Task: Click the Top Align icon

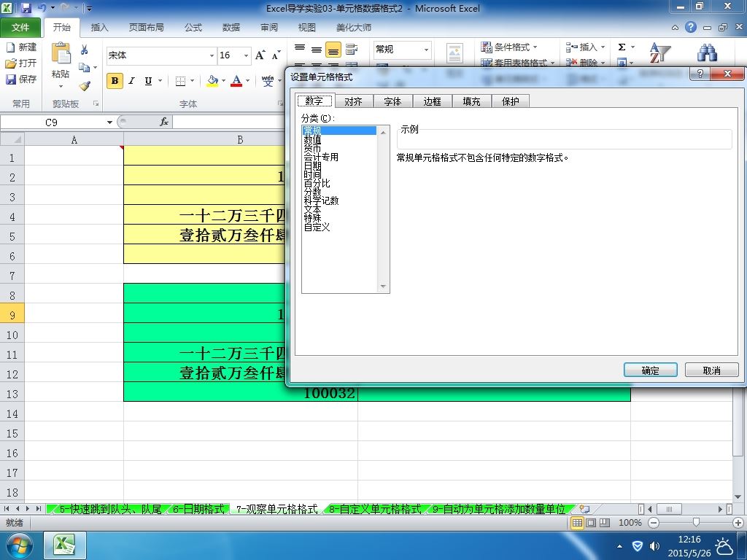Action: point(300,49)
